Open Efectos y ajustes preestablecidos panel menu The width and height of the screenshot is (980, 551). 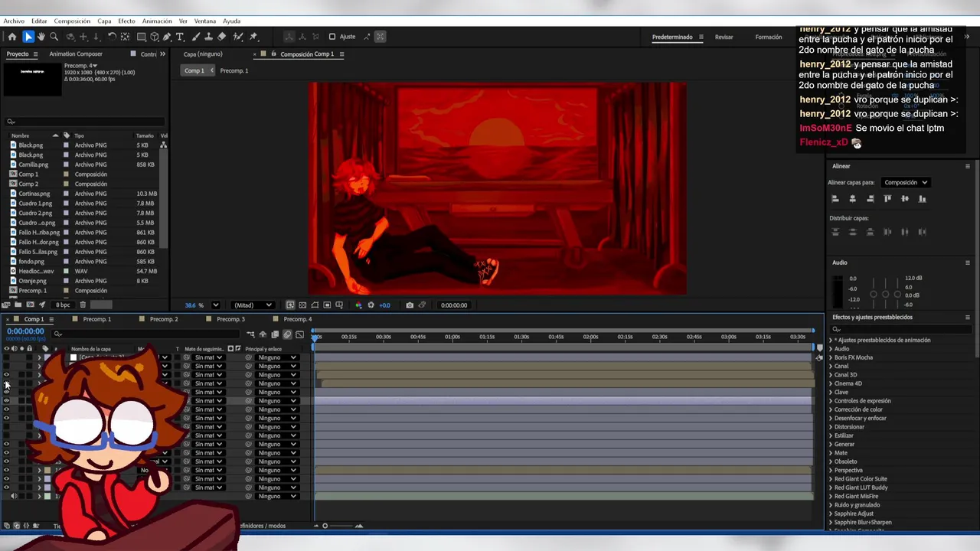coord(968,317)
